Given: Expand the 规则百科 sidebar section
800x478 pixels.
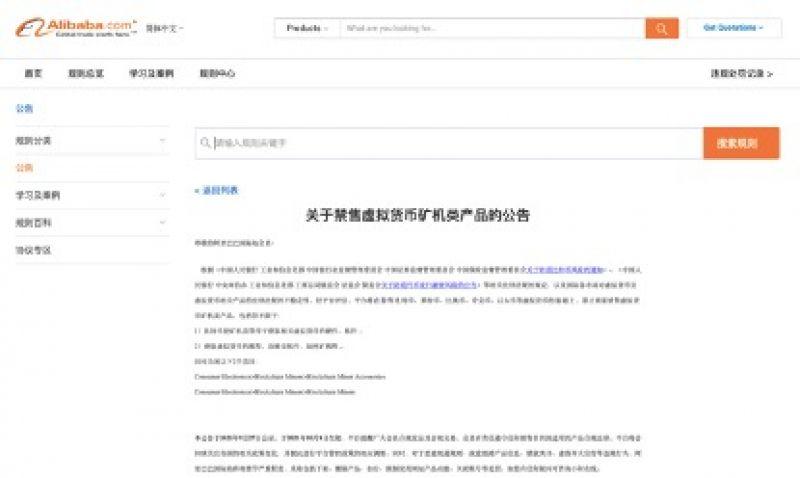Looking at the screenshot, I should (92, 223).
